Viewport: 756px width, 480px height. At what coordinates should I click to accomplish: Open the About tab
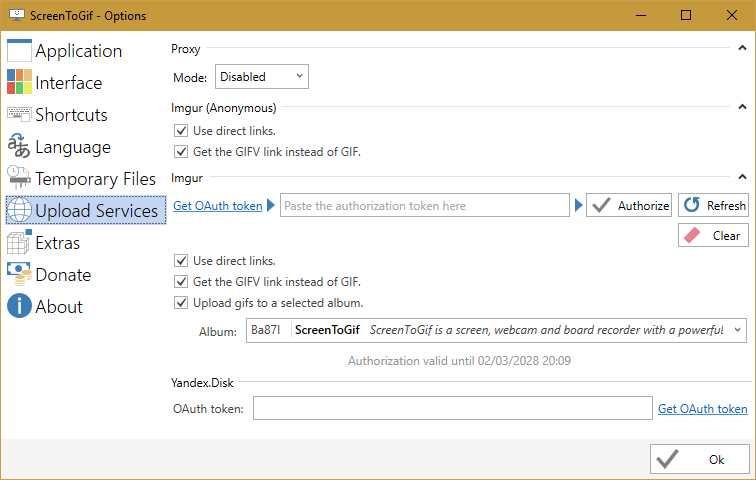coord(85,306)
